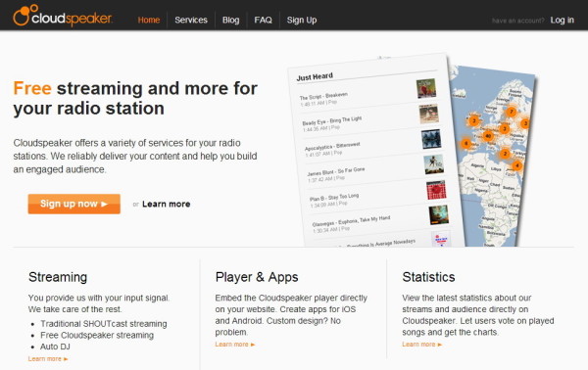Click the Auto DJ bullet
588x370 pixels.
(x=55, y=347)
